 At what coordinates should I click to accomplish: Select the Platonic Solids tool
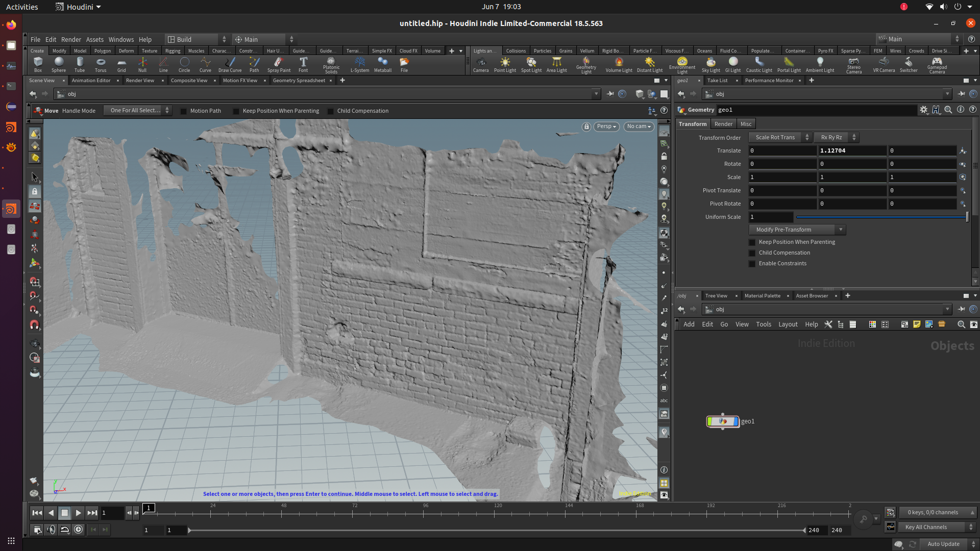(331, 65)
